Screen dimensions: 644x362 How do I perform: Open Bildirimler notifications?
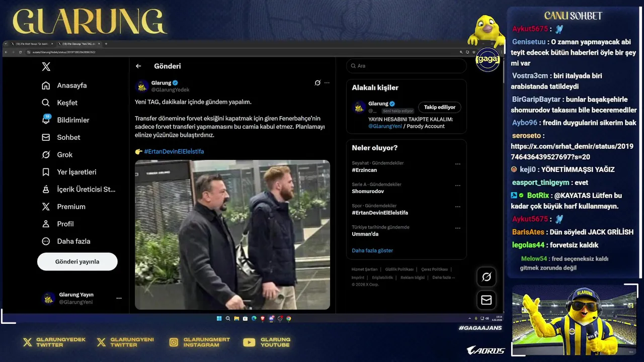(65, 120)
